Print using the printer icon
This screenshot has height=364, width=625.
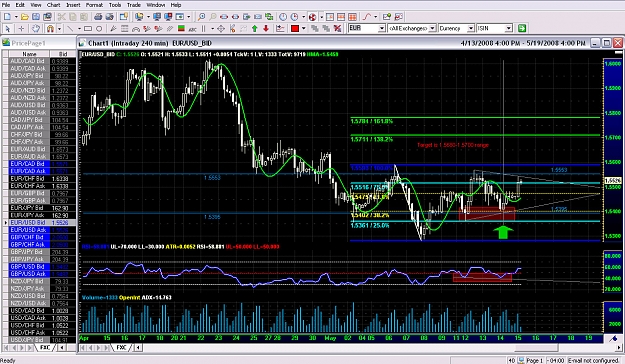point(98,17)
